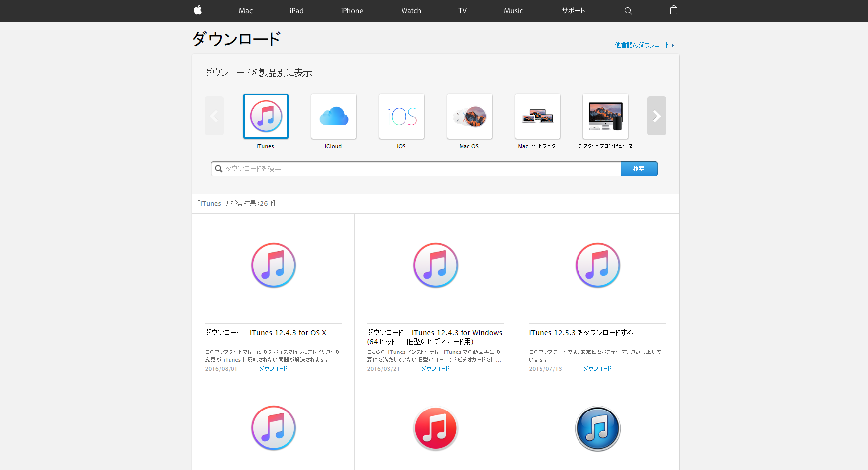
Task: Click the デスクトップコンピュータ label
Action: pyautogui.click(x=605, y=146)
